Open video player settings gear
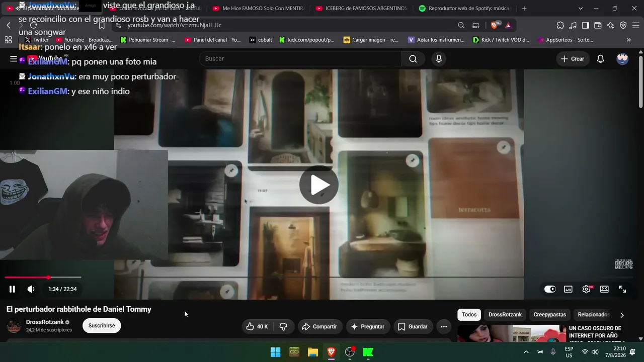Screen dimensions: 644x362 [x=586, y=289]
